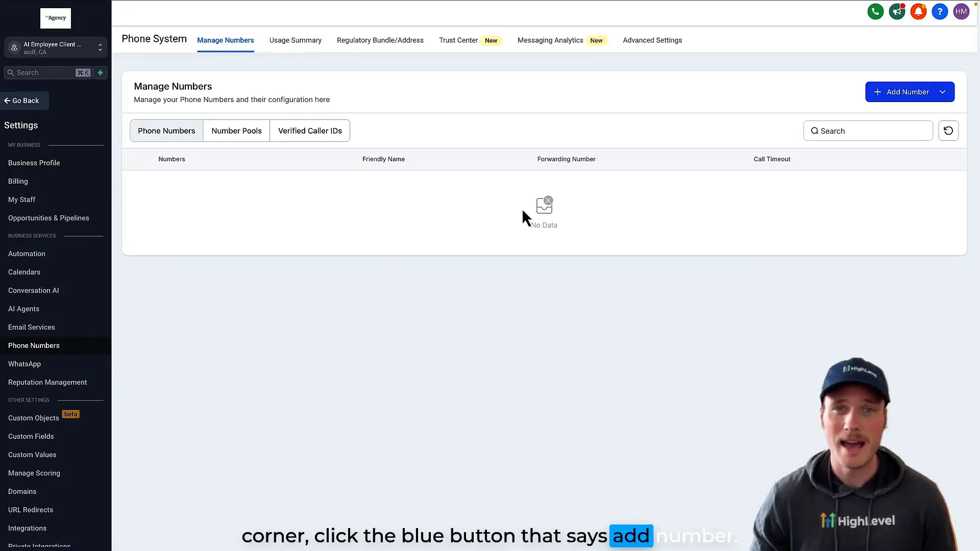The height and width of the screenshot is (551, 980).
Task: Open My Staff settings
Action: (21, 199)
